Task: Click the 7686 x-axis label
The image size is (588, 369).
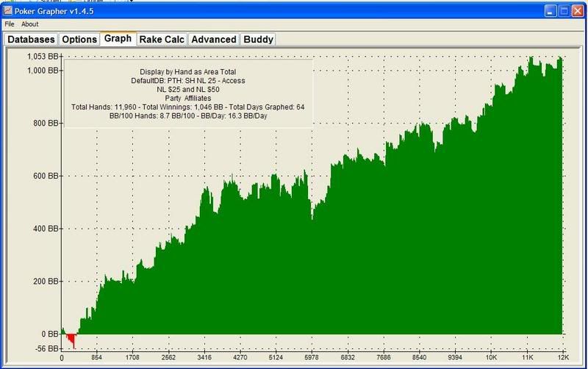Action: click(x=384, y=357)
